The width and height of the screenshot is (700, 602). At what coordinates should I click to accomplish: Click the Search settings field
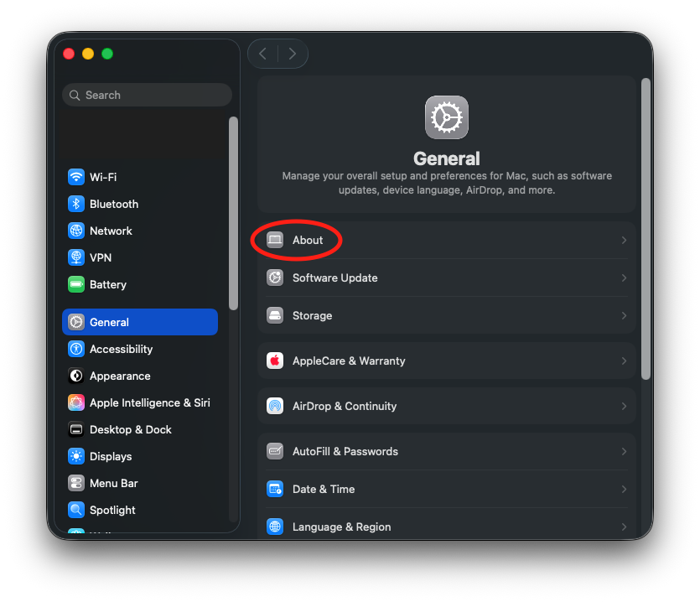coord(147,95)
